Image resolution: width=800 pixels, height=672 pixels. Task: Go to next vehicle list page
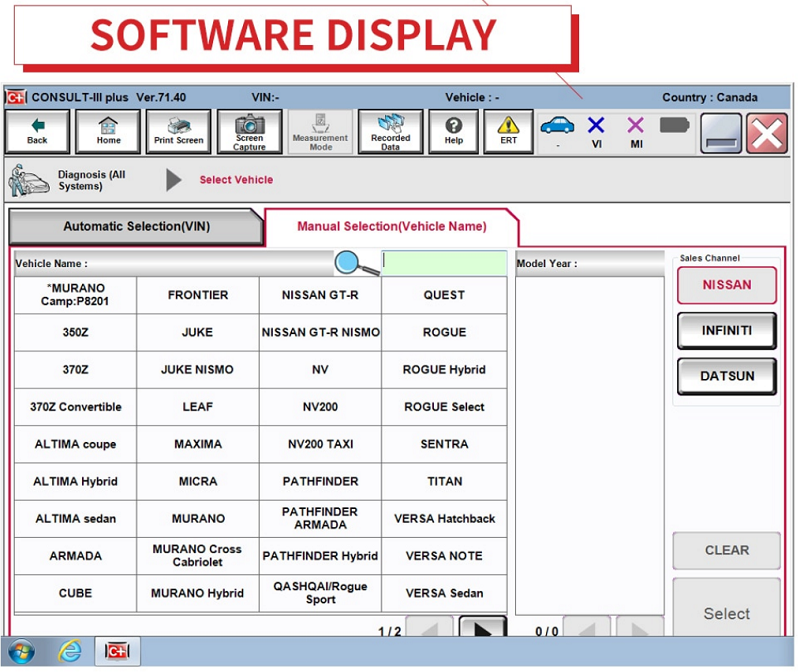tap(483, 627)
